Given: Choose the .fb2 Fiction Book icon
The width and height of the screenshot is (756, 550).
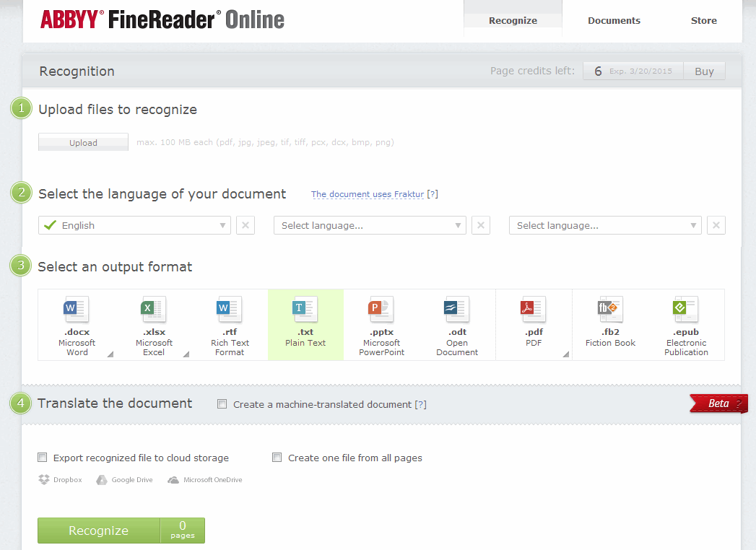Looking at the screenshot, I should click(610, 309).
